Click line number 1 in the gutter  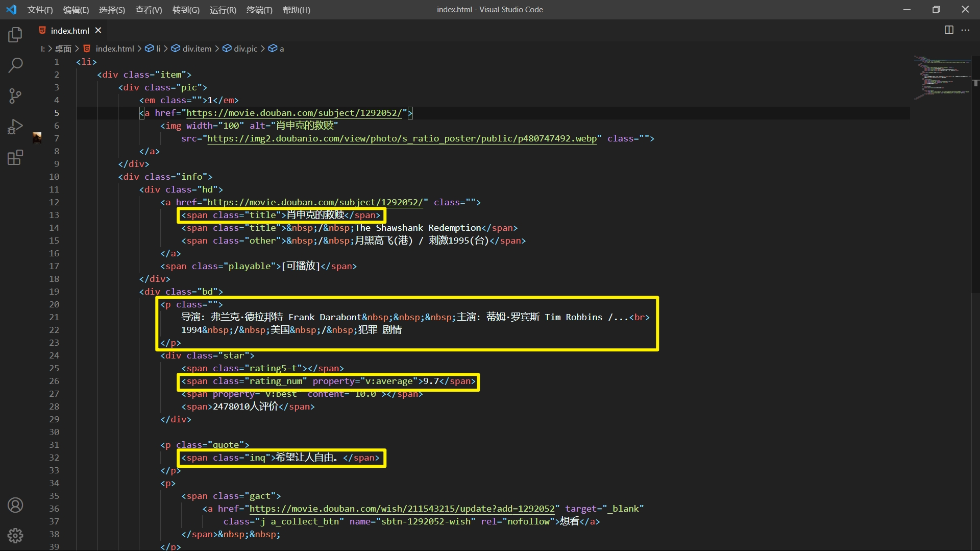tap(57, 62)
